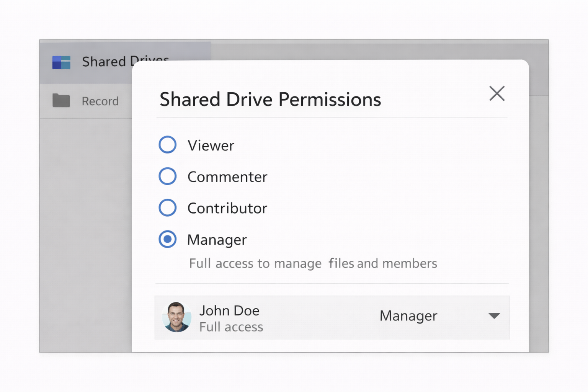This screenshot has height=392, width=588.
Task: Click the 'Full access to manage files' description
Action: (x=313, y=263)
